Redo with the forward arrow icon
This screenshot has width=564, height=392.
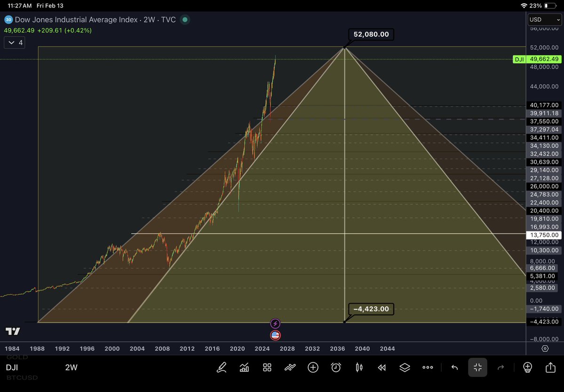click(500, 368)
